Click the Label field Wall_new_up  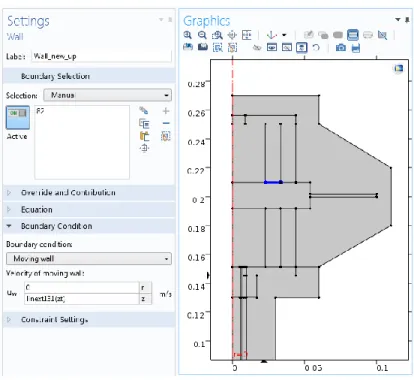pos(102,56)
